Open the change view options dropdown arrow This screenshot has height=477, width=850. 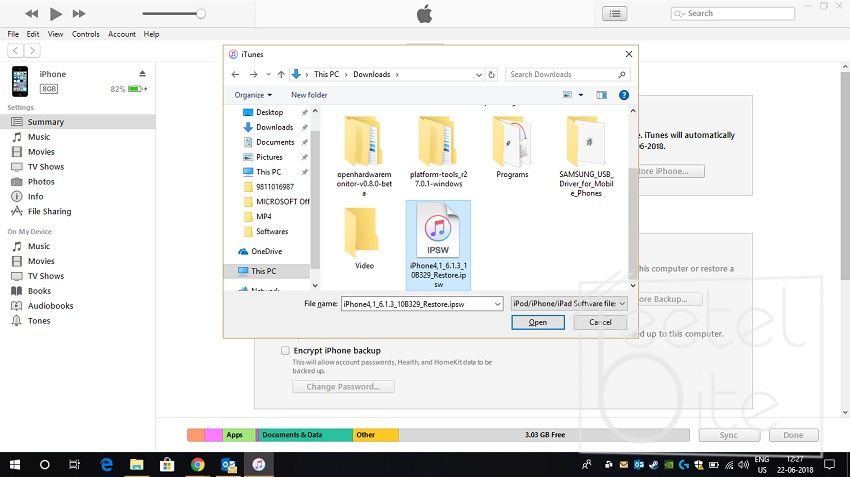581,95
